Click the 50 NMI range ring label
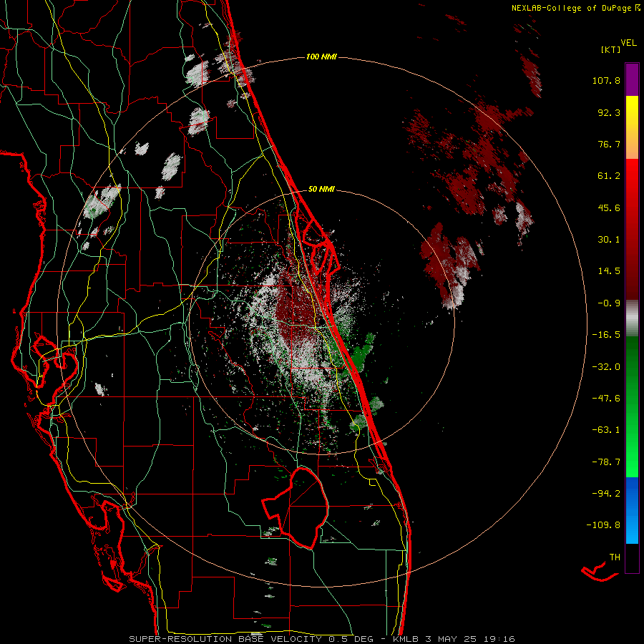Image resolution: width=644 pixels, height=644 pixels. click(321, 189)
